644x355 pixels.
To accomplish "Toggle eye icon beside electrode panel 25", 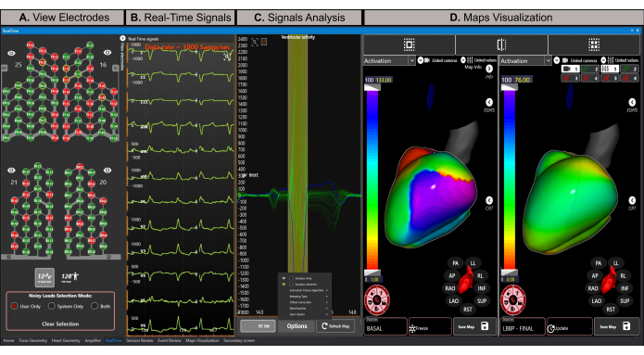I will 11,53.
